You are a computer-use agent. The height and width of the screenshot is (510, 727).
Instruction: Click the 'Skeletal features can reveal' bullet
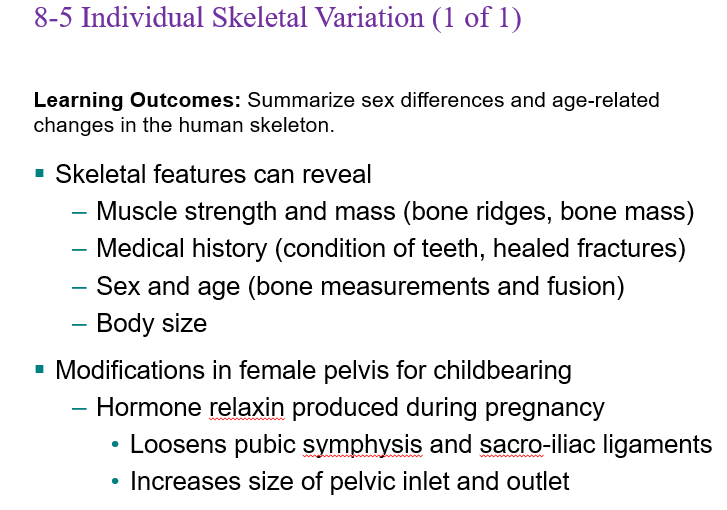(213, 174)
